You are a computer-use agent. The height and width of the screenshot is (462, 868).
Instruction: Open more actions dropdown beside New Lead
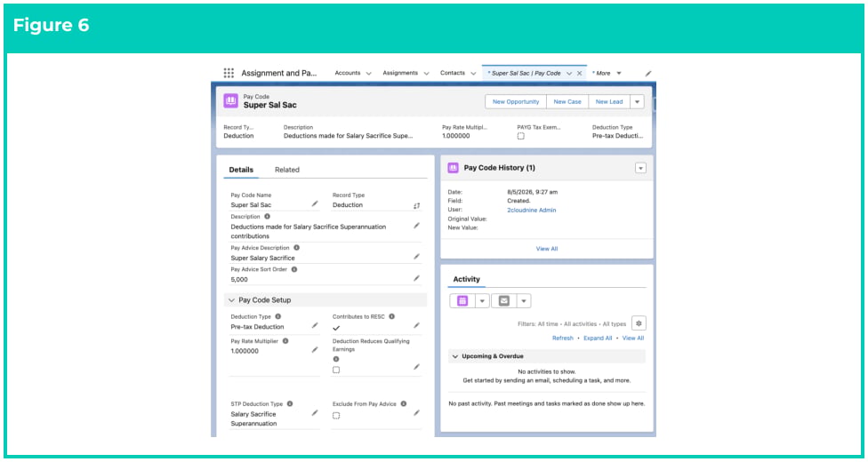637,102
